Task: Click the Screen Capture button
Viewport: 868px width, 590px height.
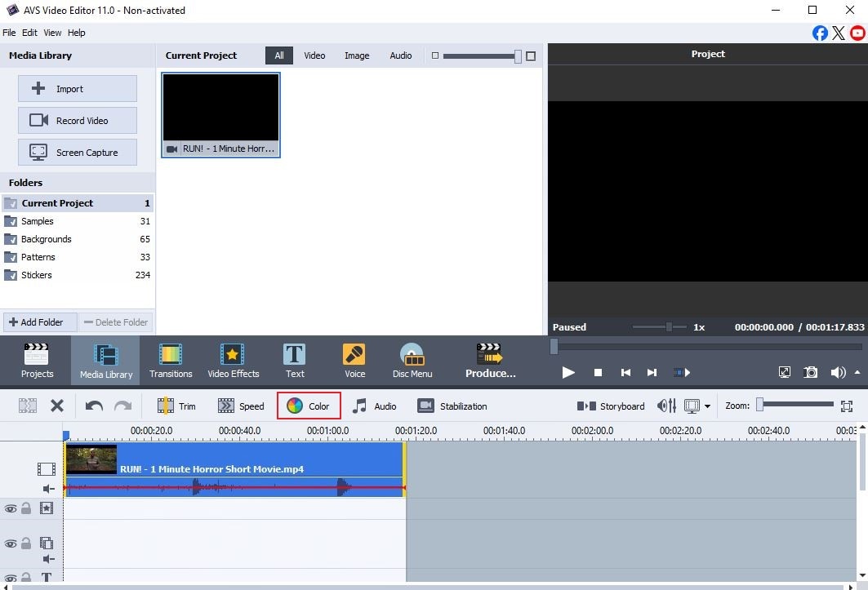Action: coord(78,153)
